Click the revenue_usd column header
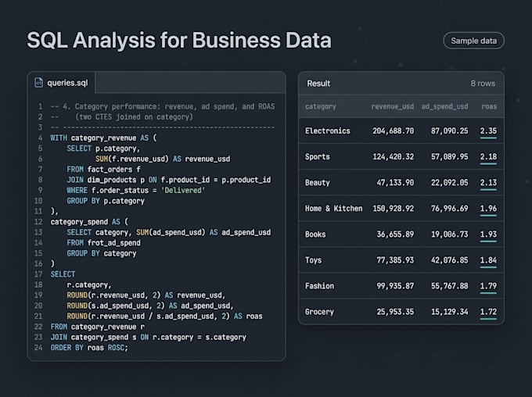 [392, 106]
